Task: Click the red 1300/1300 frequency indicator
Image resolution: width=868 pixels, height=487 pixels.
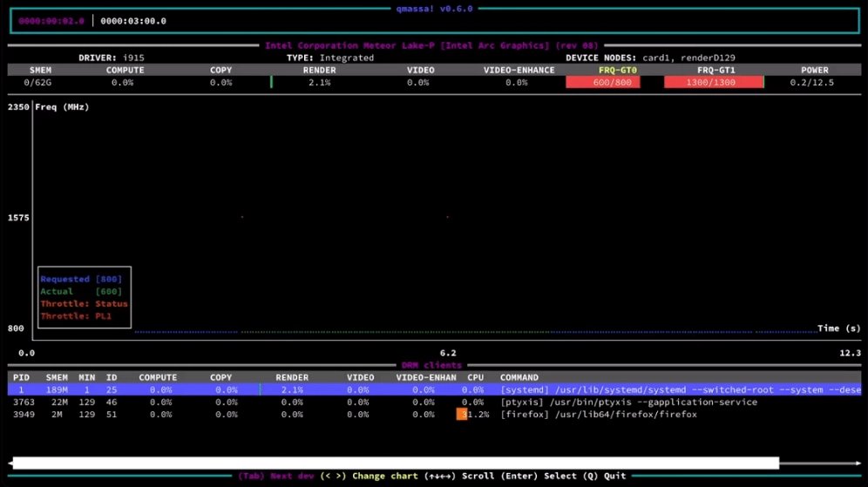Action: (713, 82)
